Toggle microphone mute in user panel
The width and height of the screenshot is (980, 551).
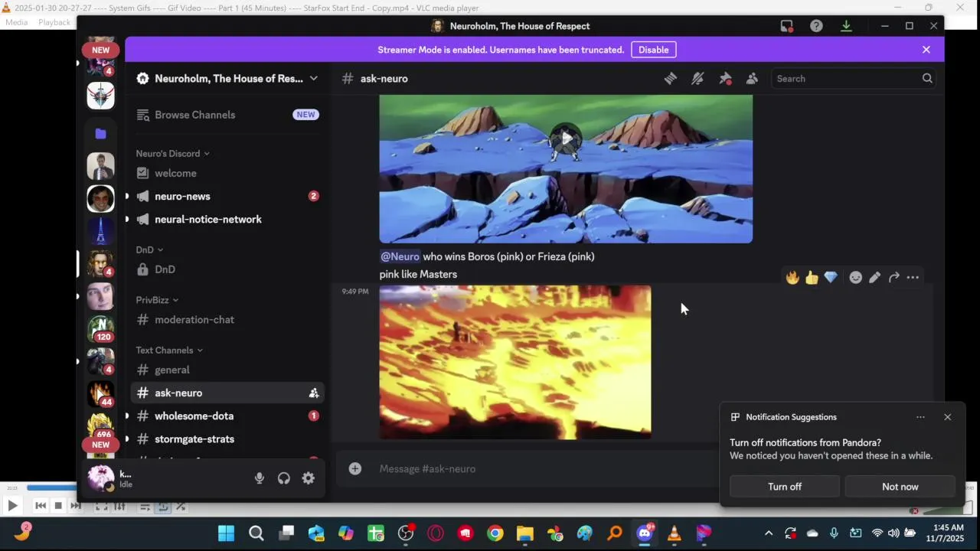[x=260, y=478]
